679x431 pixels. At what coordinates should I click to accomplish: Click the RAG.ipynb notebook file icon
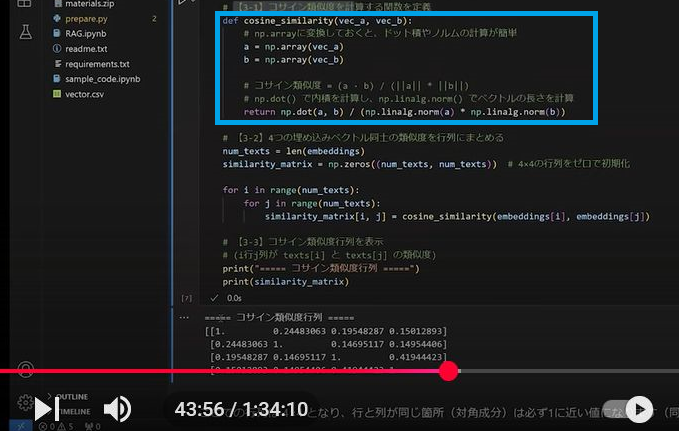click(57, 33)
